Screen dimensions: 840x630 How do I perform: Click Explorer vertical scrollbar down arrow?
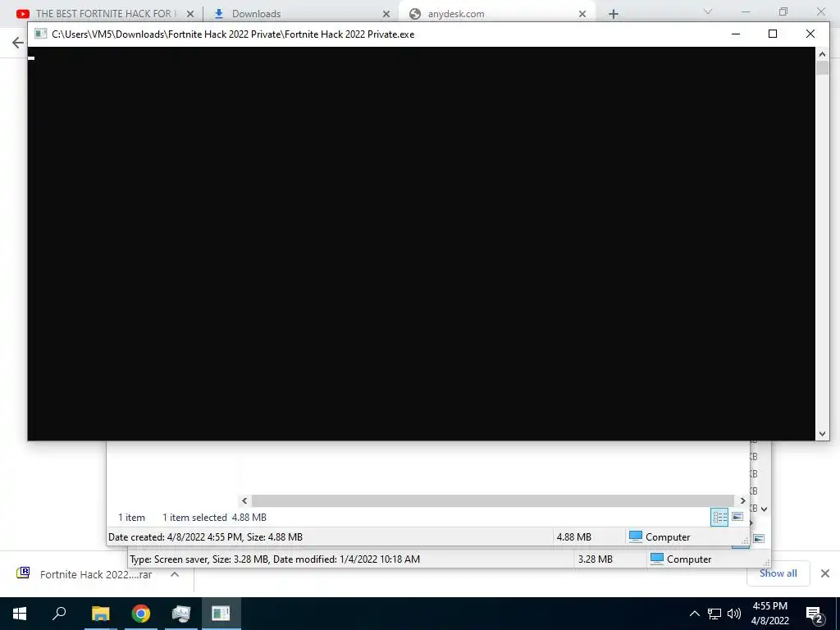[765, 509]
